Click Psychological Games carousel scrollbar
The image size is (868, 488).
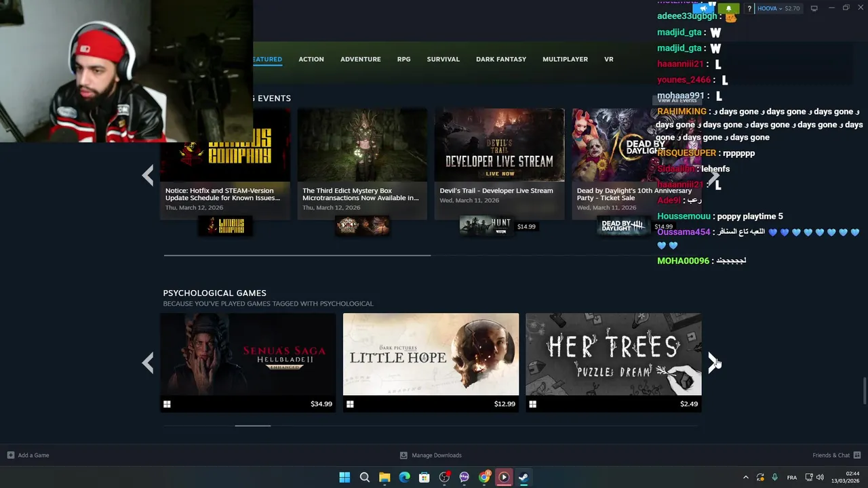[x=252, y=426]
